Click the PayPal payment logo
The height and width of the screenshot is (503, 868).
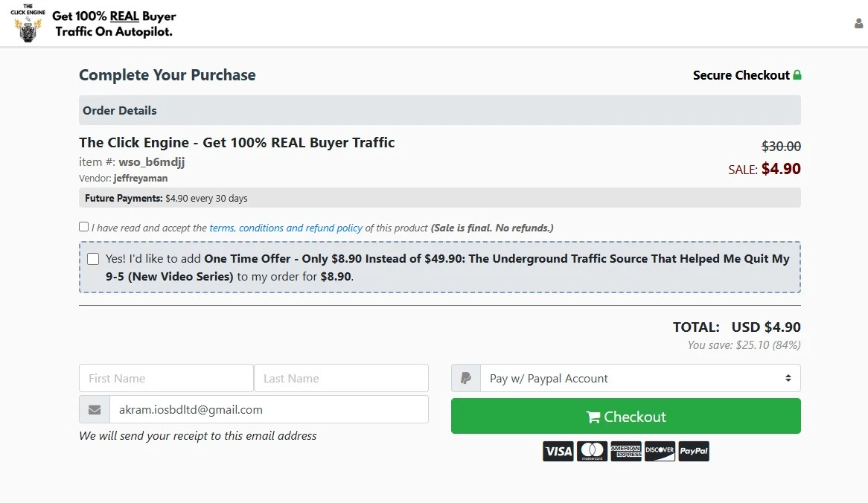pos(694,451)
